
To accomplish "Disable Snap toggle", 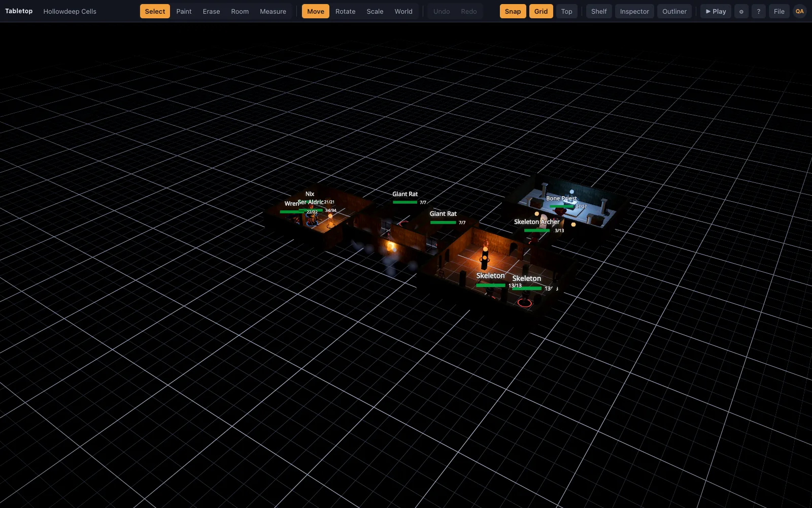I will pos(513,11).
